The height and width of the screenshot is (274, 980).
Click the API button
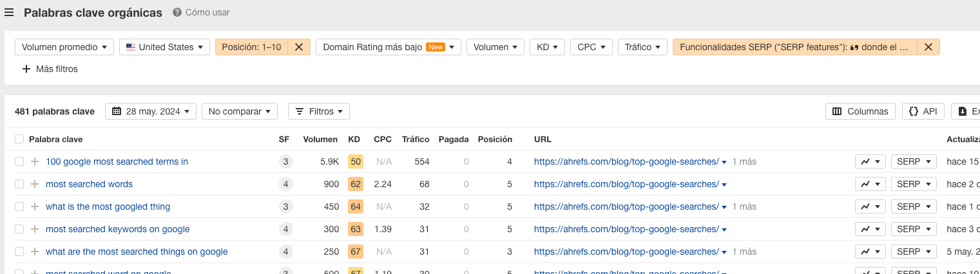pos(923,111)
